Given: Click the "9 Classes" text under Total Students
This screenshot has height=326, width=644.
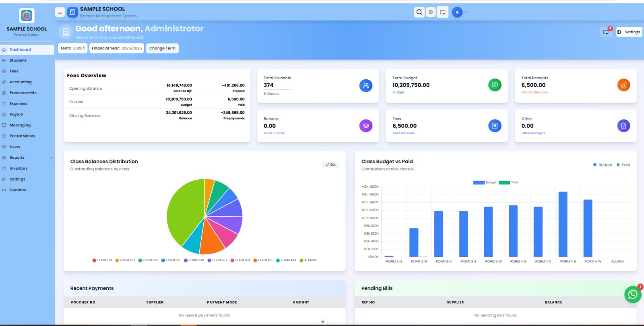Looking at the screenshot, I should click(x=271, y=94).
